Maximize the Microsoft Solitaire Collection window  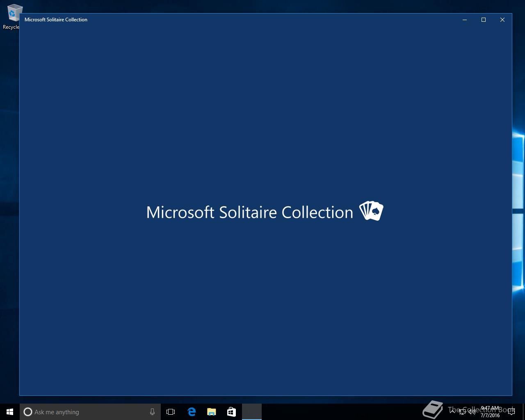[x=484, y=20]
